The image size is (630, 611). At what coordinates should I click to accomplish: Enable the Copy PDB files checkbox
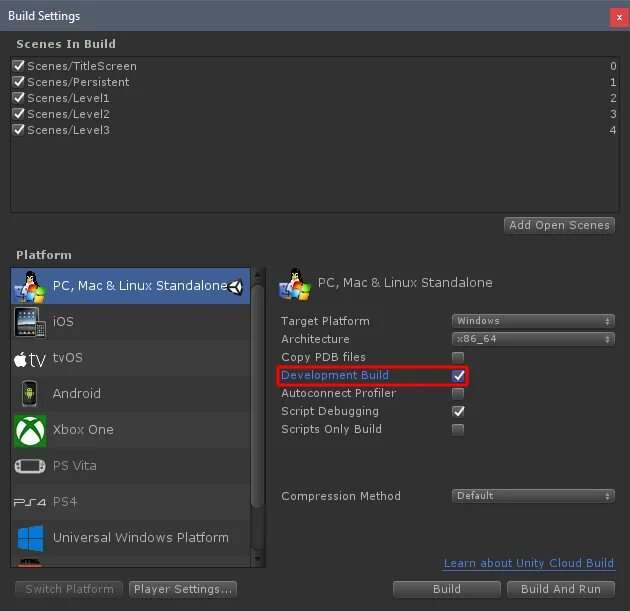click(458, 358)
